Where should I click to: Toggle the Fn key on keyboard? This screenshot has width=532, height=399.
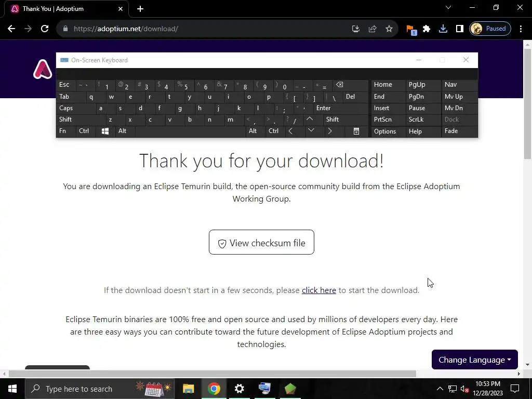click(x=66, y=131)
